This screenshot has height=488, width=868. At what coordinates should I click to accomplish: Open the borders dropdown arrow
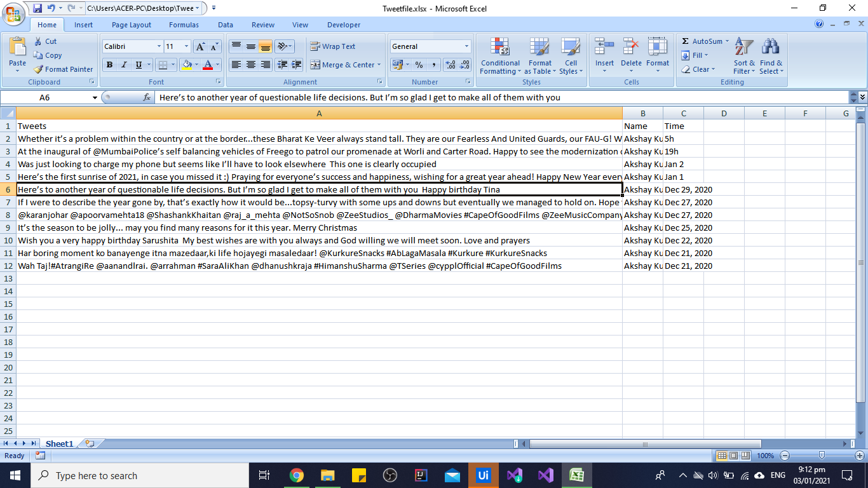coord(173,65)
